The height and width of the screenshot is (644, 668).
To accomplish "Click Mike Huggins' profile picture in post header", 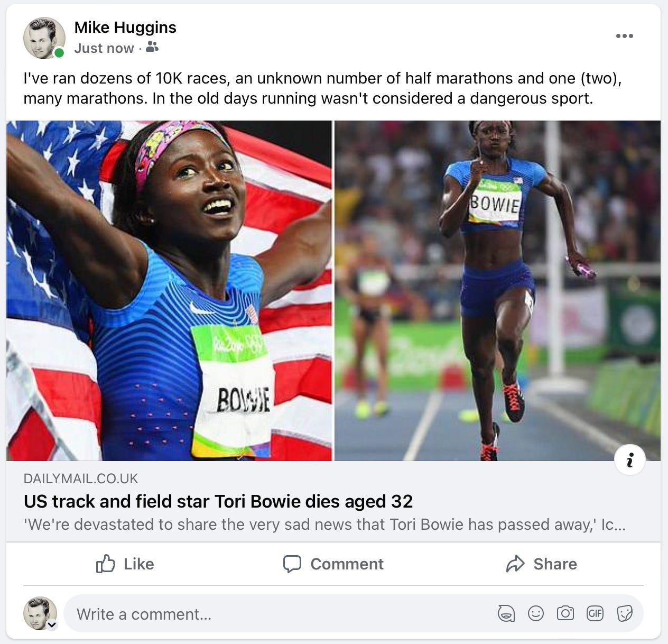I will [x=44, y=38].
